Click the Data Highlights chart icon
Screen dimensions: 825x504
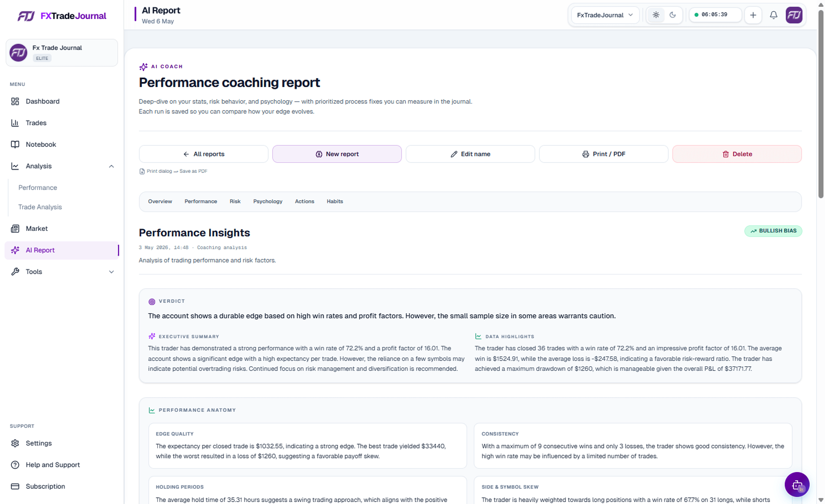point(478,336)
